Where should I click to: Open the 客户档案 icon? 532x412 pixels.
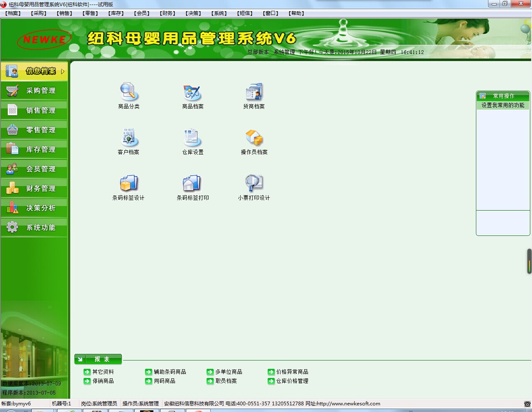(x=129, y=138)
